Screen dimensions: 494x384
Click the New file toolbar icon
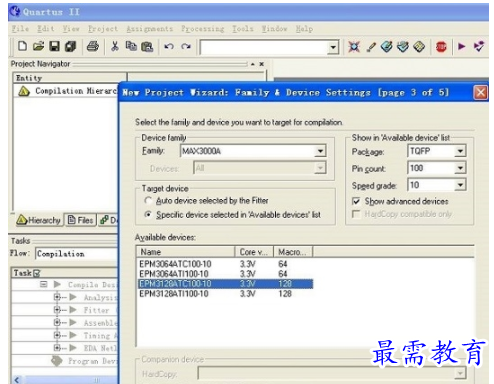[22, 46]
